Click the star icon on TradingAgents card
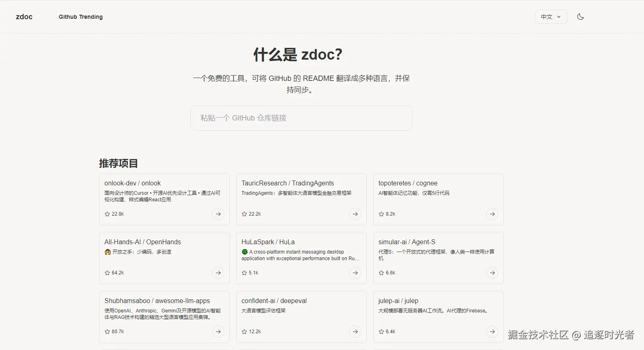 244,214
